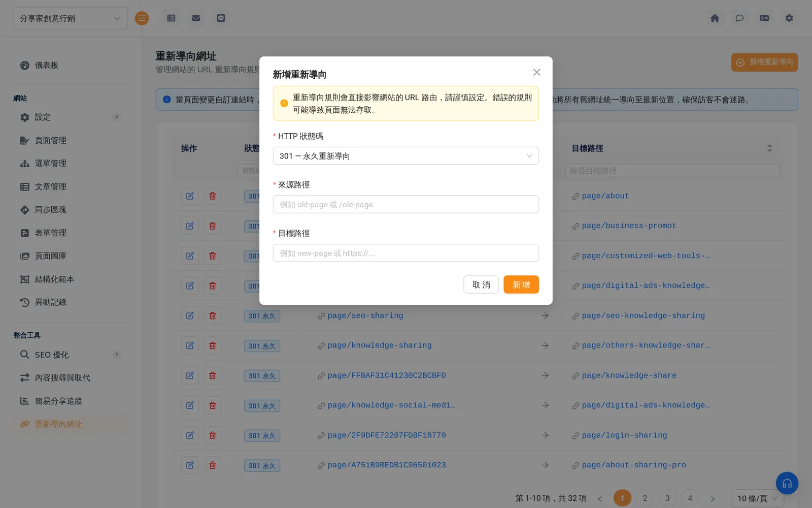The width and height of the screenshot is (812, 508).
Task: Edit the page/knowledge-social-medi… redirect row
Action: tap(190, 405)
